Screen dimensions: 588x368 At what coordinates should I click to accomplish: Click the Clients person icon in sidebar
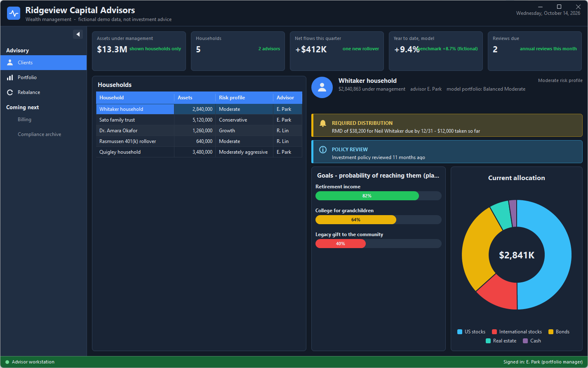10,63
